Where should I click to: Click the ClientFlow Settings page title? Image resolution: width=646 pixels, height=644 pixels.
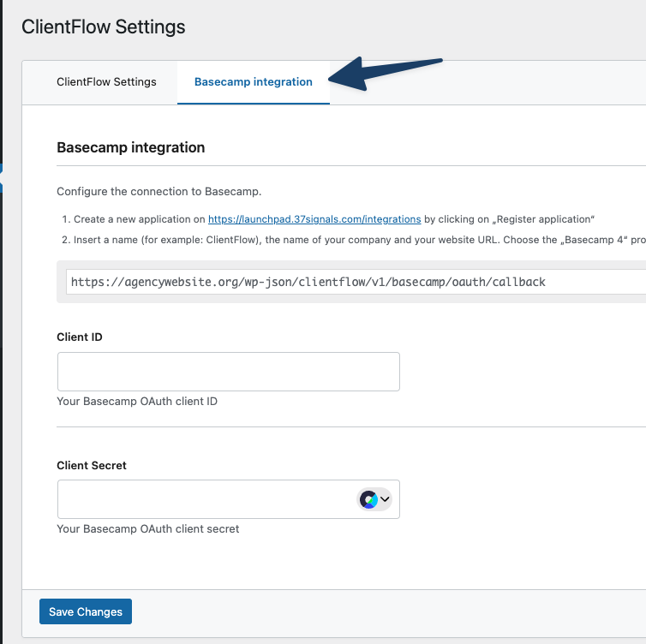click(104, 27)
